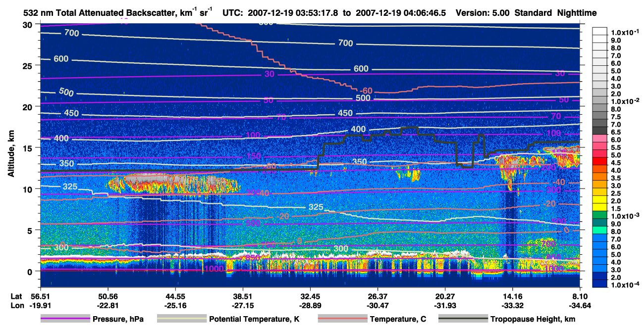644x330 pixels.
Task: Click longitude value "-25.16"
Action: (x=175, y=306)
